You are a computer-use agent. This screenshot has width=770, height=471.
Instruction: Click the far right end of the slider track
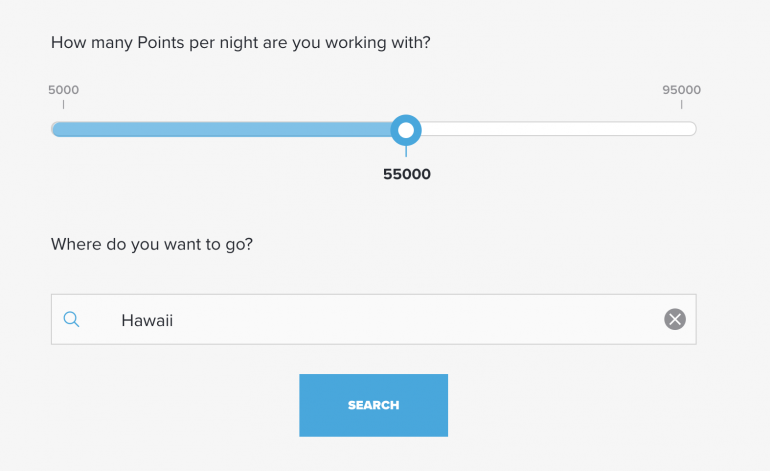click(691, 129)
